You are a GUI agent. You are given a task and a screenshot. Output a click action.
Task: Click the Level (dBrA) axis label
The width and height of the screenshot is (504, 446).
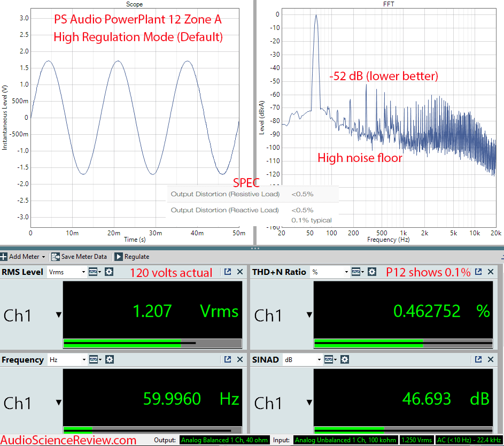tap(262, 118)
